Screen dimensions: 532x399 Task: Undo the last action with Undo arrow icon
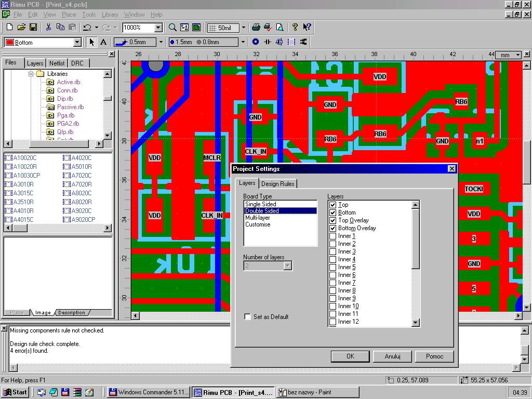pyautogui.click(x=87, y=28)
